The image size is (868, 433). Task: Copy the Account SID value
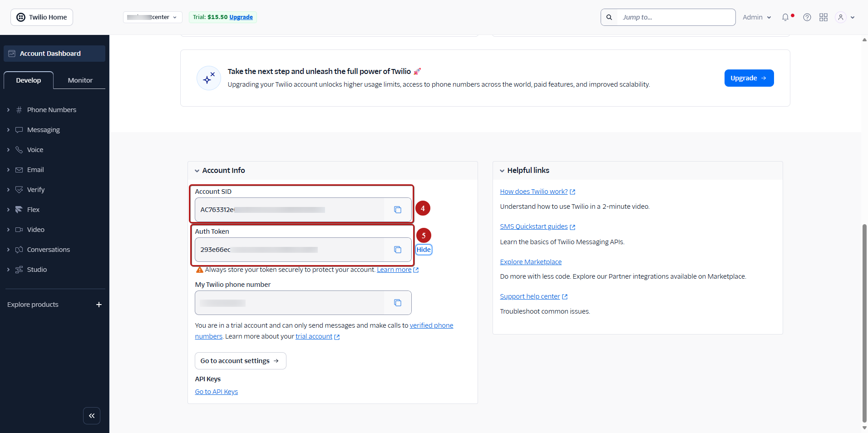coord(398,210)
